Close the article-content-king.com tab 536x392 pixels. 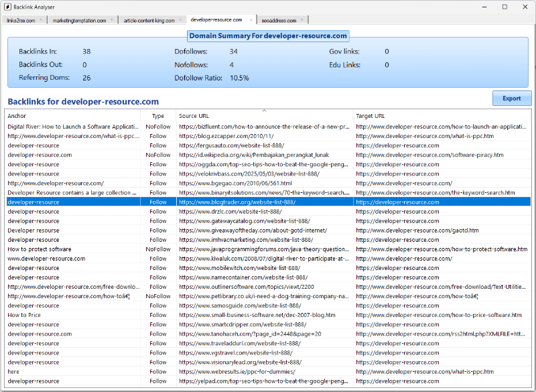(x=179, y=20)
